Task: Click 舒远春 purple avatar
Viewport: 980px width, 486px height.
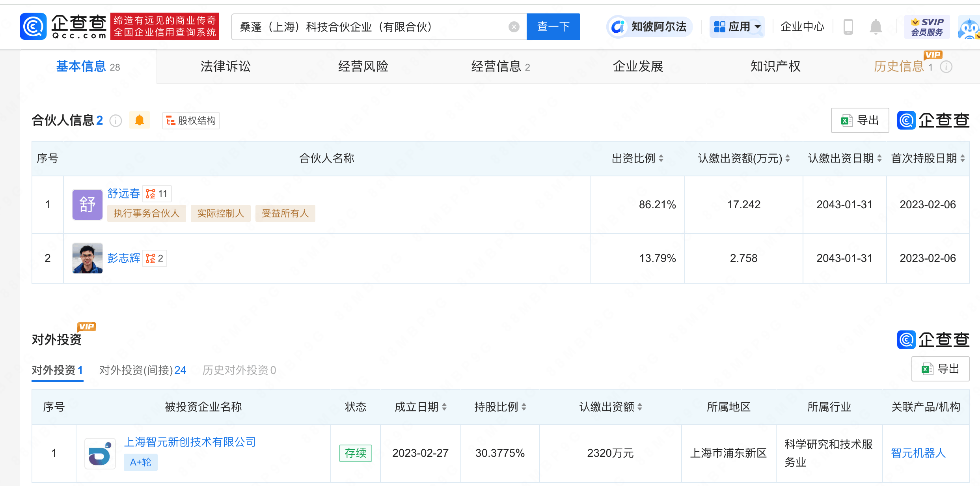Action: 87,204
